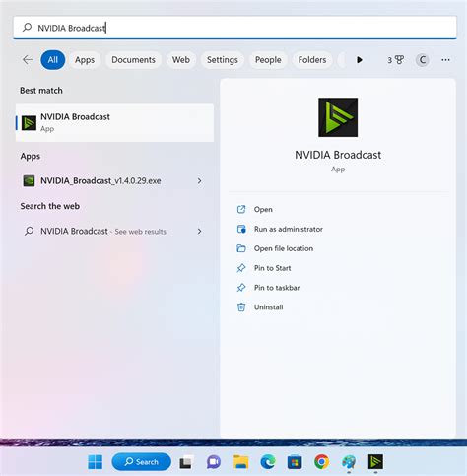Select NVIDIA_Broadcast_v1.4.0.29.exe result
The width and height of the screenshot is (467, 476).
point(114,180)
